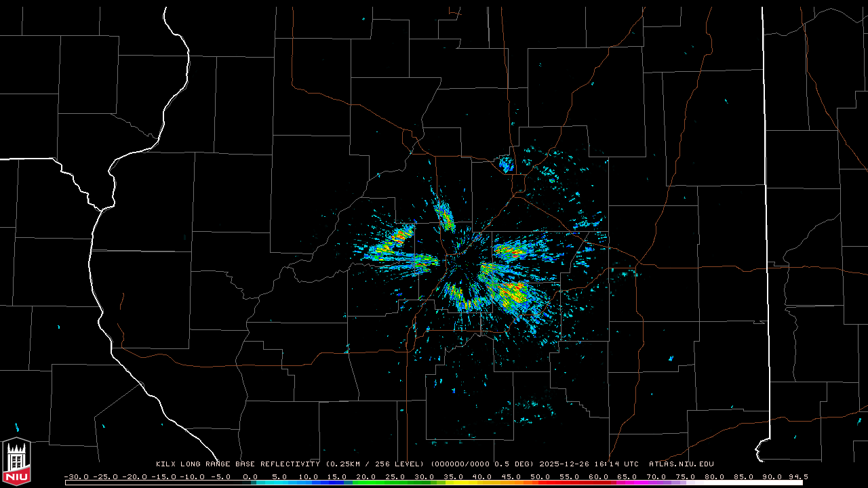Select the 10.0 dBZ blue color on scale
Screen dimensions: 868x488
point(309,483)
